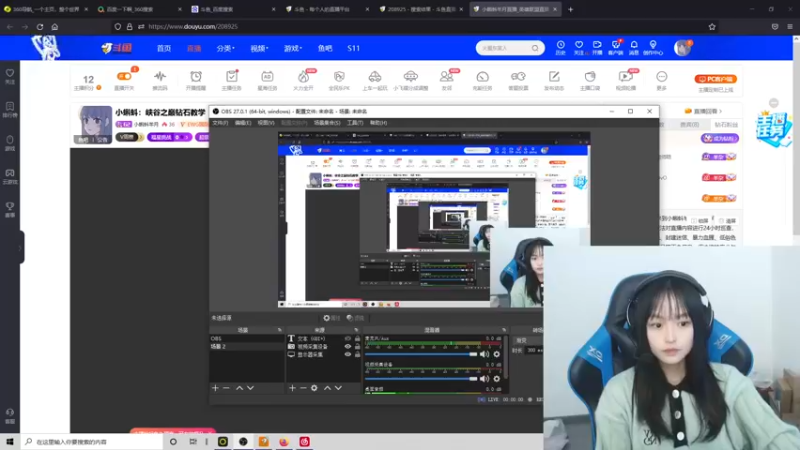
Task: Open the 分类 dropdown in Douyu navigation
Action: coord(225,48)
